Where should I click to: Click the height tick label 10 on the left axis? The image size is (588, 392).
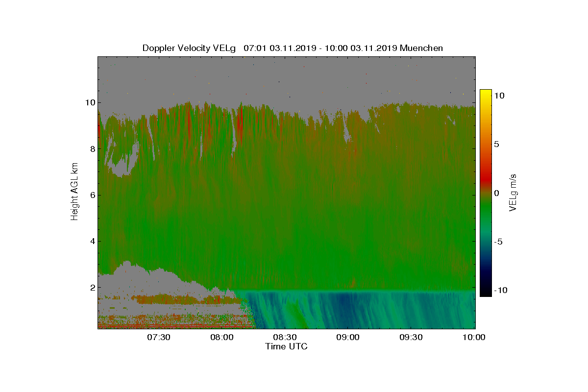click(x=90, y=102)
